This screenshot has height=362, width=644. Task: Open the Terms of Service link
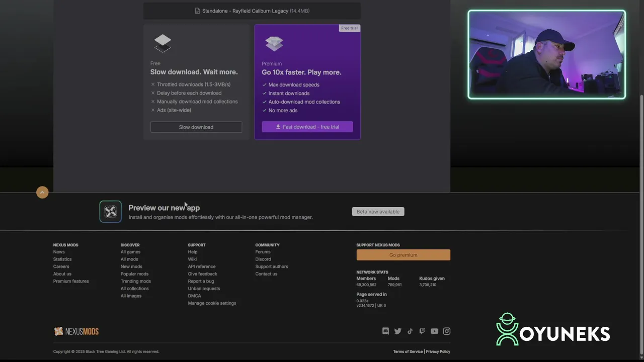point(408,351)
